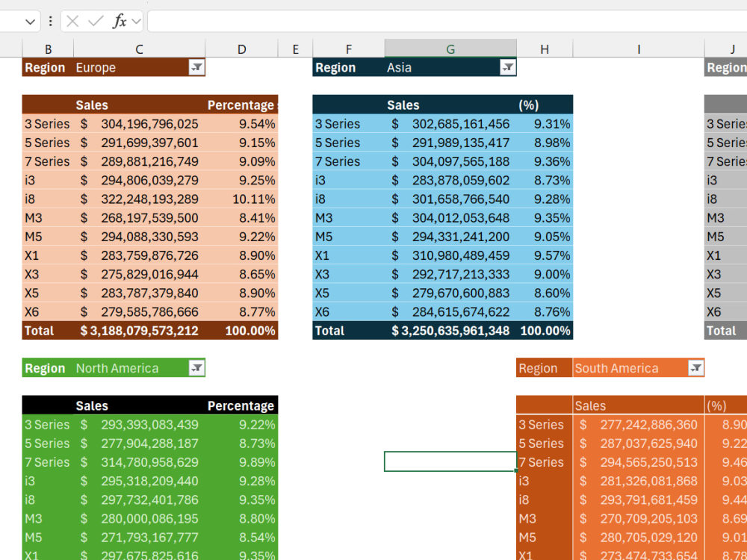Image resolution: width=747 pixels, height=560 pixels.
Task: Open the South America region filter funnel
Action: pos(695,367)
